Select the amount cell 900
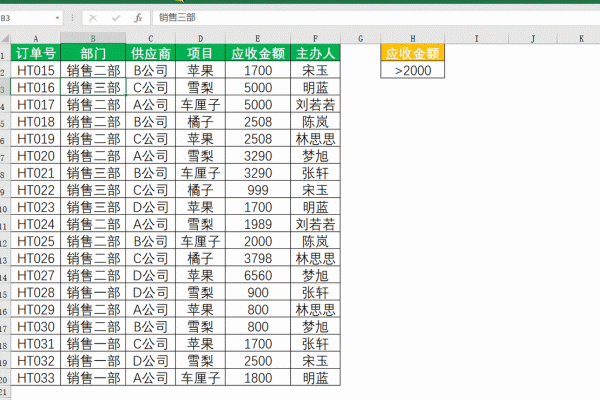Screen dimensions: 600x400 coord(258,292)
